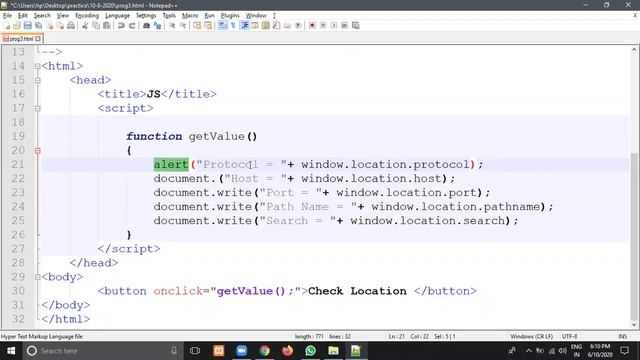The image size is (640, 360).
Task: Click the Close All toolbar icon
Action: (x=60, y=25)
